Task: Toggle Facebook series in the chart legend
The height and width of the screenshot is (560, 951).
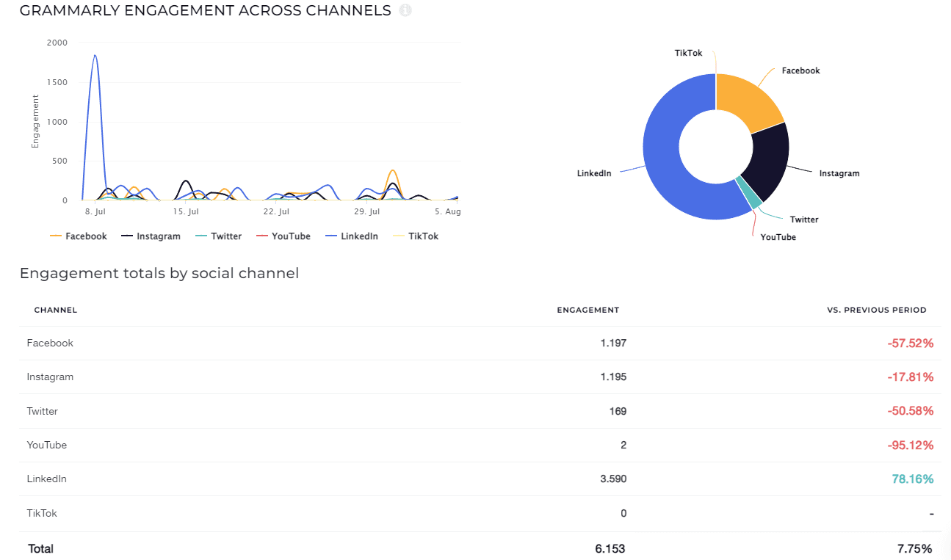Action: pyautogui.click(x=79, y=236)
